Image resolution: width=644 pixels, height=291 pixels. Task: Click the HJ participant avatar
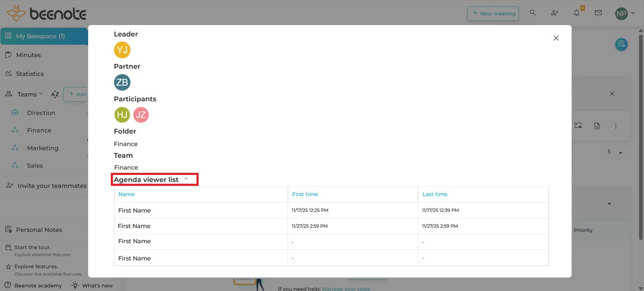[x=122, y=115]
